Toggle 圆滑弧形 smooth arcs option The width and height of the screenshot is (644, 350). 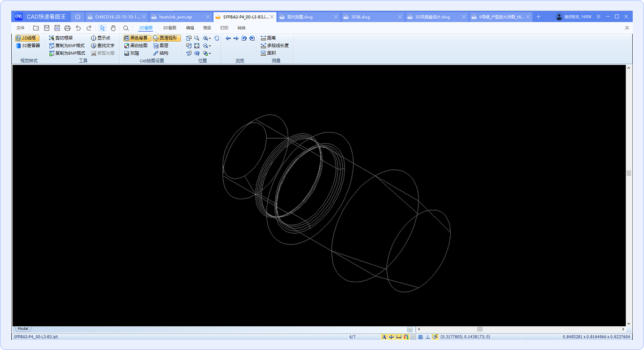click(166, 38)
